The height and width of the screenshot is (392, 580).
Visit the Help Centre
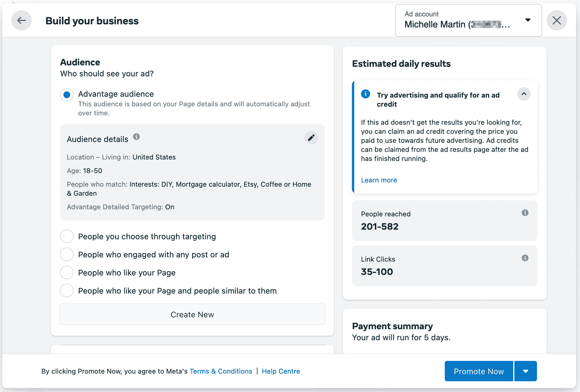pos(281,371)
